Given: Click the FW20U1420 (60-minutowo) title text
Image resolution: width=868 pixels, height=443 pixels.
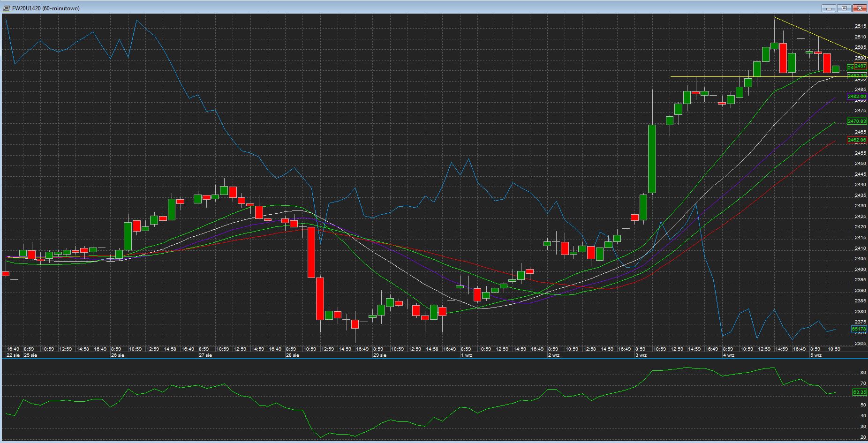Looking at the screenshot, I should [46, 8].
